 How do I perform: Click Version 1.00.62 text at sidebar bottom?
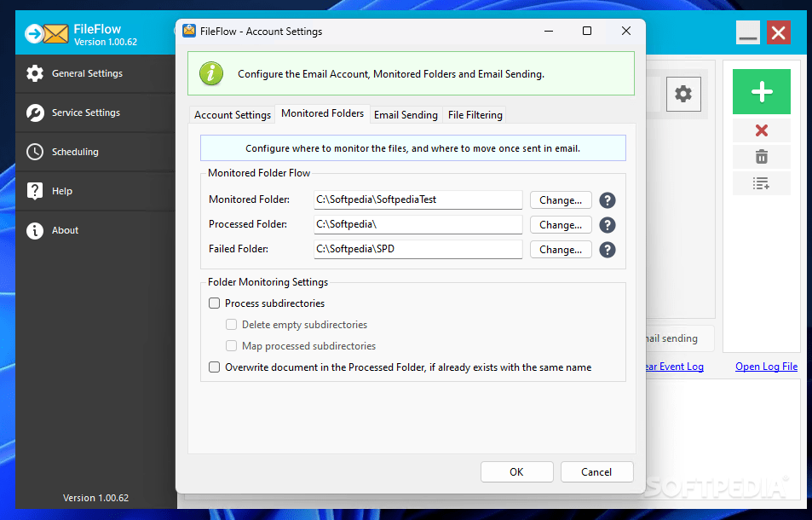click(95, 498)
